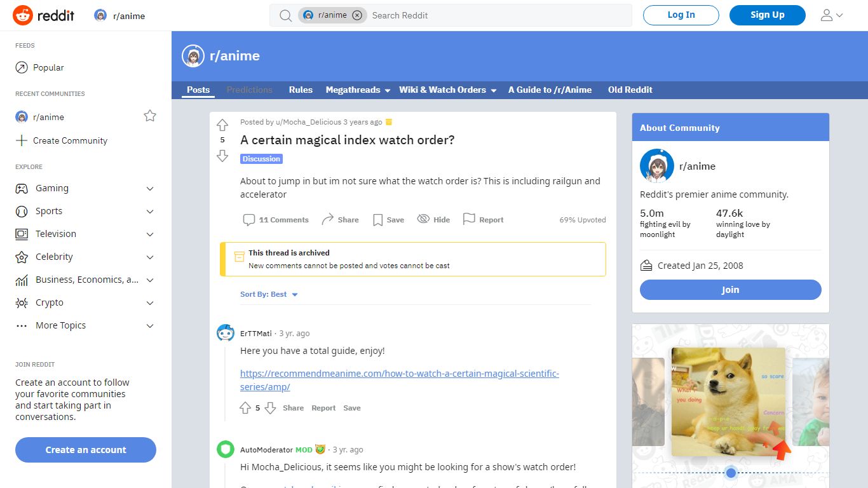
Task: Click the doge meme card image
Action: [x=728, y=402]
